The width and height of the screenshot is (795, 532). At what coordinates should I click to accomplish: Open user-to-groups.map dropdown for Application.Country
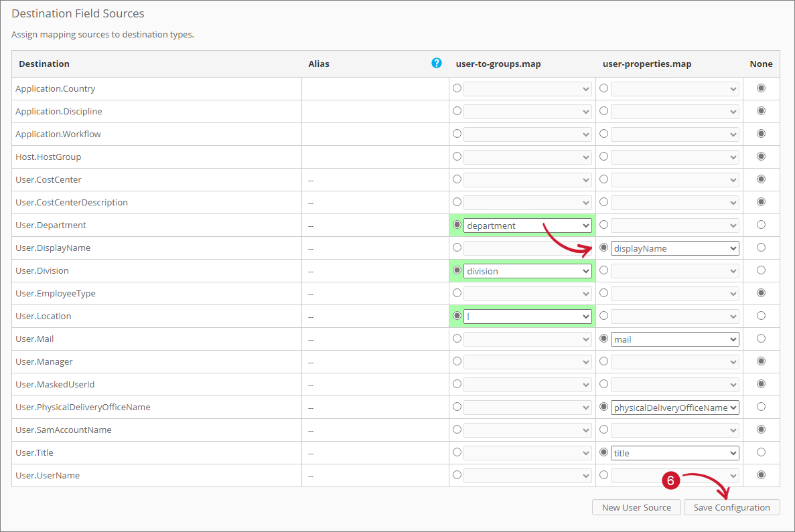tap(527, 89)
